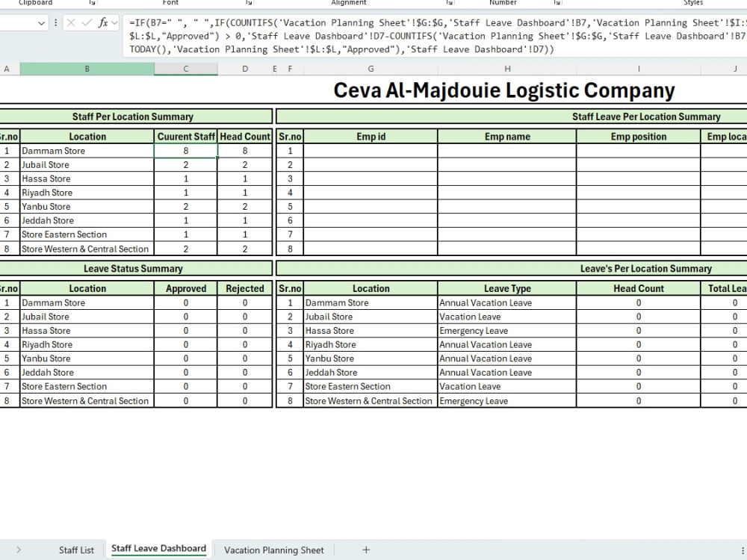Viewport: 747px width, 560px height.
Task: Select Store Western & Central Section in Leave Status table
Action: coord(87,401)
